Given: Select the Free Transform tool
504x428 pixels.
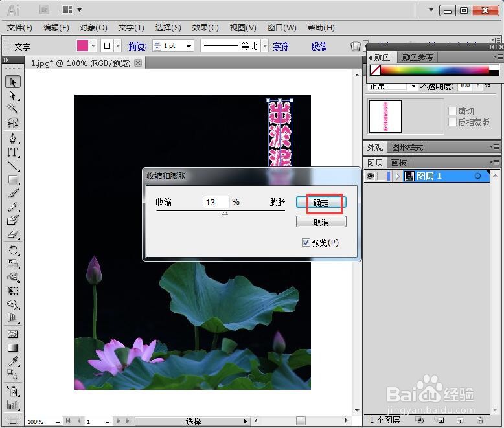Looking at the screenshot, I should [x=13, y=291].
